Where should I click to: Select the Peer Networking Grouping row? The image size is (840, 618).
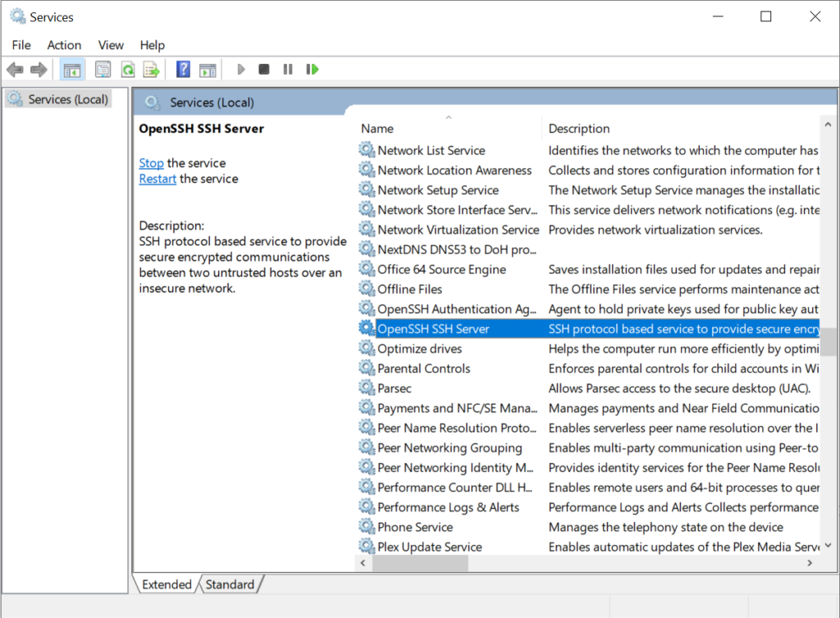pyautogui.click(x=588, y=448)
